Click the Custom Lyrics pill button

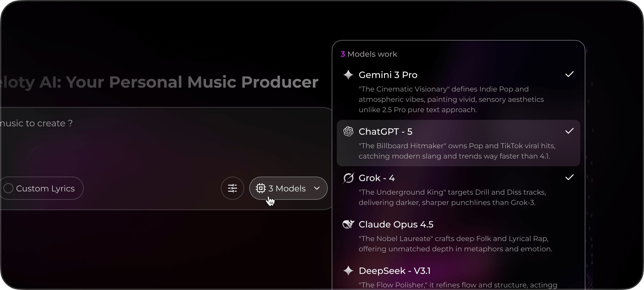point(41,188)
